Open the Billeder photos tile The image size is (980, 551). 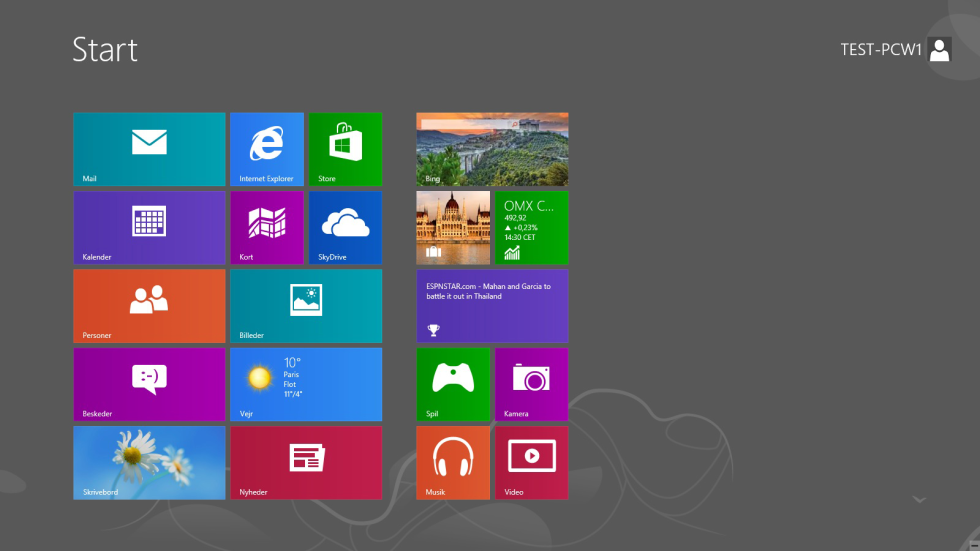coord(305,306)
